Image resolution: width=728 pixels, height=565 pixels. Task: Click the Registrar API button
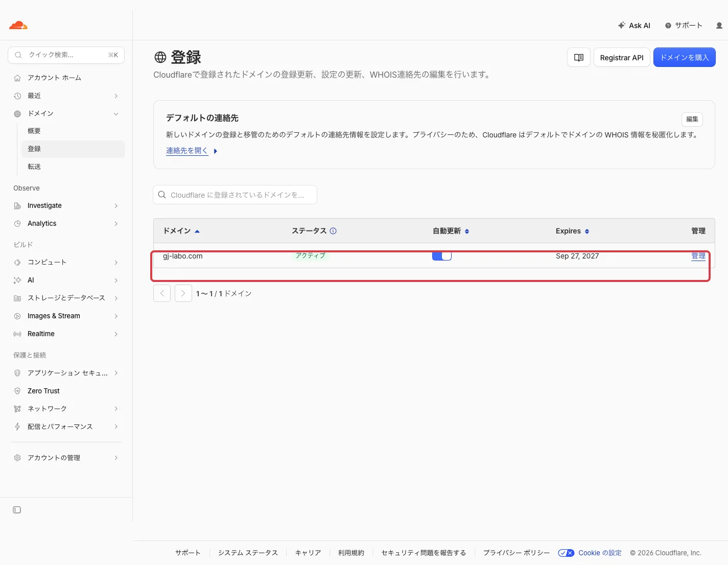click(622, 57)
